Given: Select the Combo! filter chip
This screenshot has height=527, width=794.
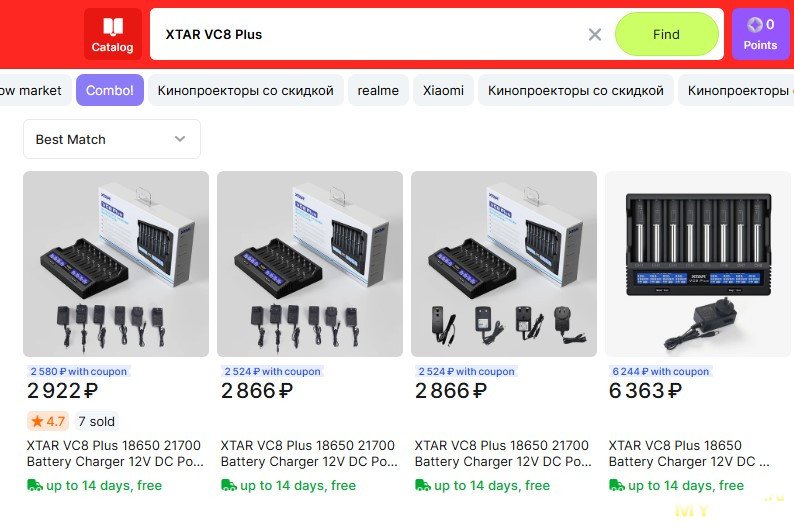Looking at the screenshot, I should pyautogui.click(x=110, y=91).
